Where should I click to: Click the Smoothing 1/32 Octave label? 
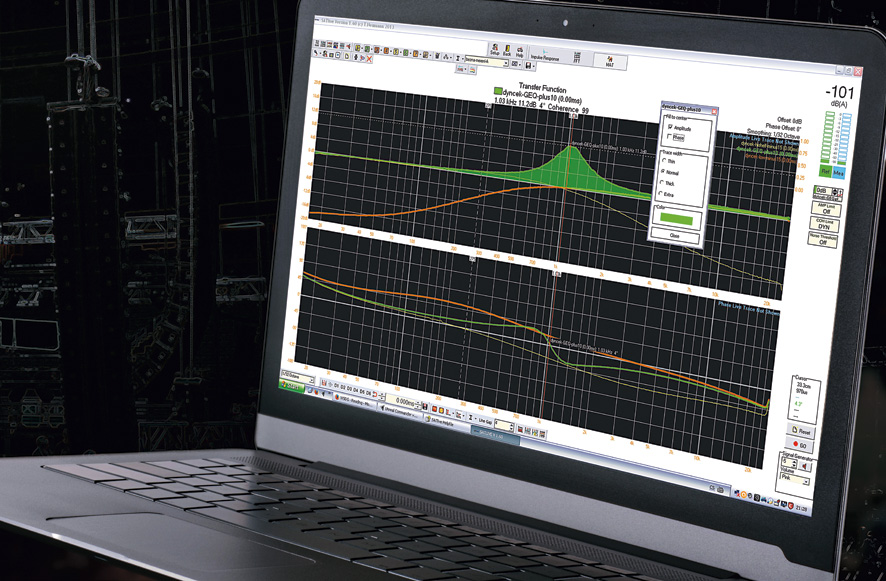(x=775, y=136)
